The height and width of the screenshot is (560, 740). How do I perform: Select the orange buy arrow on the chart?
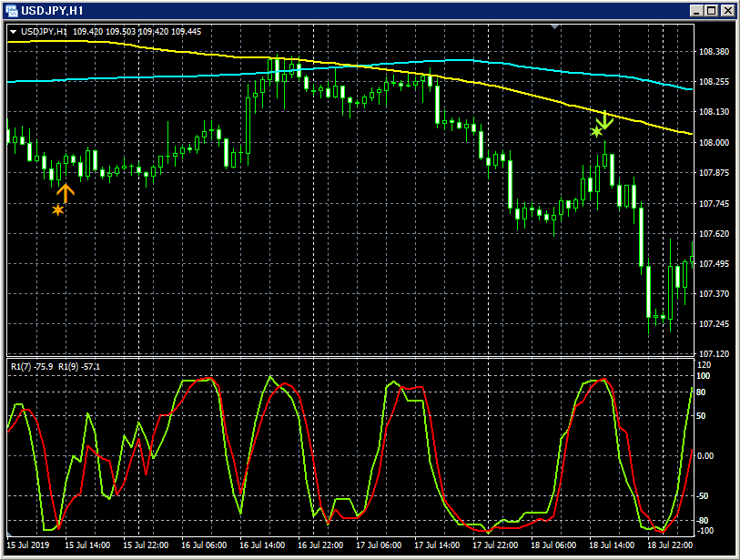[x=66, y=192]
